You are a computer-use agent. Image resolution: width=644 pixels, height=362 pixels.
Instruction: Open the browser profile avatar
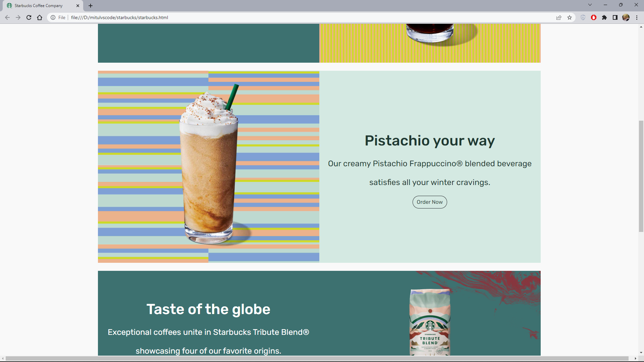[x=626, y=17]
